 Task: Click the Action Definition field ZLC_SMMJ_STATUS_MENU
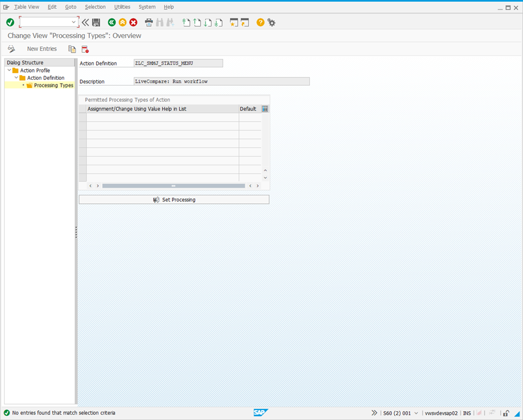click(x=178, y=63)
